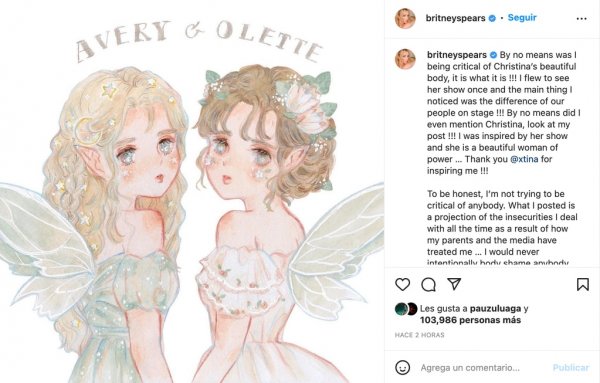Screen dimensions: 600x383
Task: Save post using the bookmark icon
Action: click(x=582, y=284)
